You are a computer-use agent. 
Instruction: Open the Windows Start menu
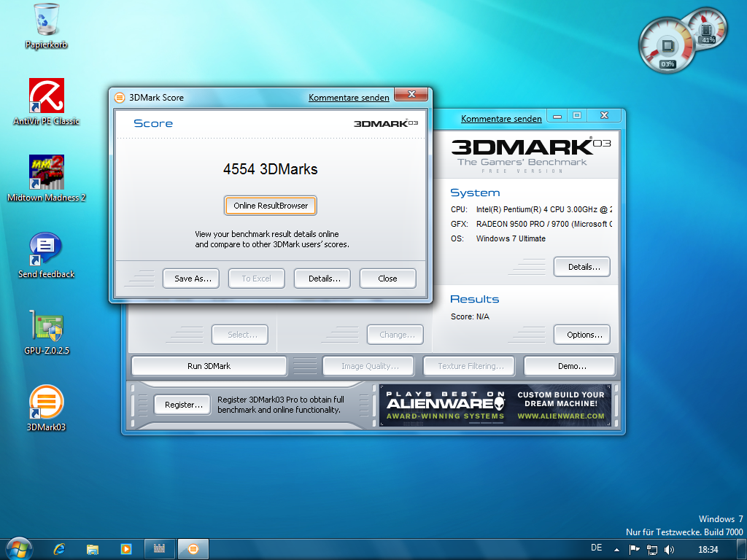tap(18, 548)
